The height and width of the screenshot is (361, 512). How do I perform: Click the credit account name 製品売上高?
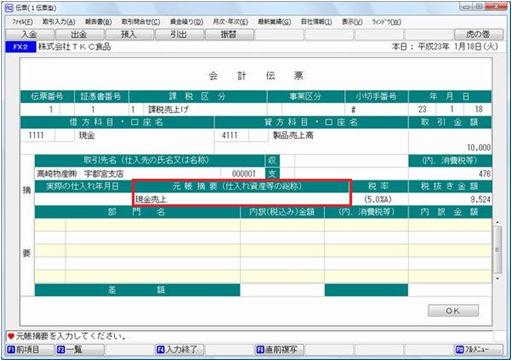point(293,135)
